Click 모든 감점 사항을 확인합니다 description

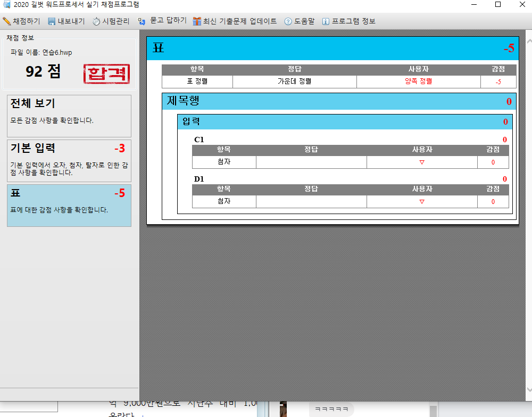(52, 120)
